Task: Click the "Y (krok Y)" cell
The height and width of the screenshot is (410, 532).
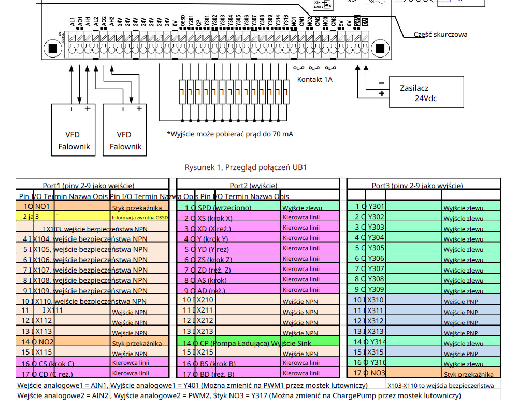Action: pyautogui.click(x=213, y=239)
